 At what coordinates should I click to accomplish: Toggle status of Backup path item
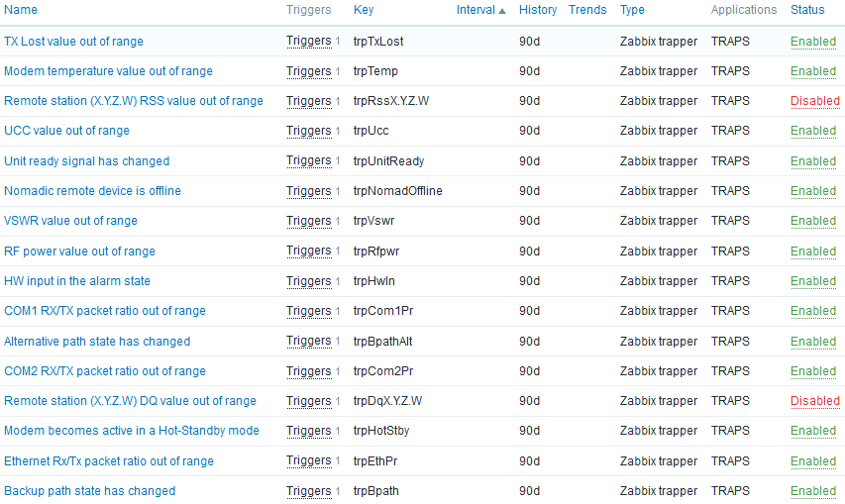[812, 490]
